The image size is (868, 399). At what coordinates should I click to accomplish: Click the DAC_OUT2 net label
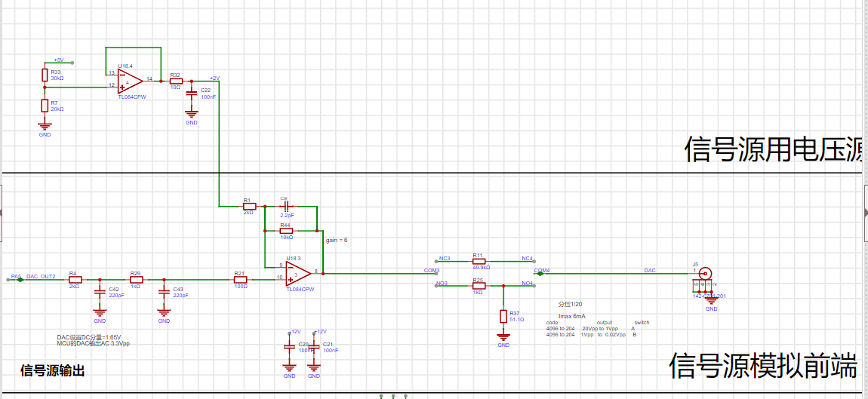[41, 276]
